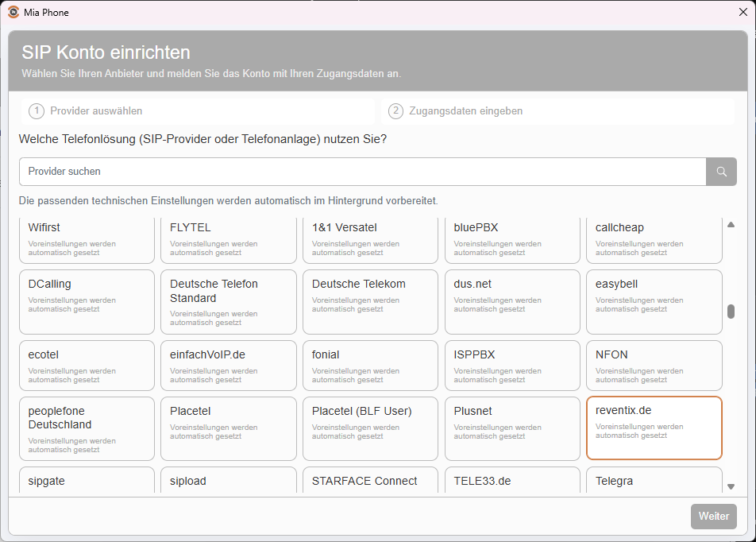
Task: Choose the ecotel provider
Action: coord(87,366)
